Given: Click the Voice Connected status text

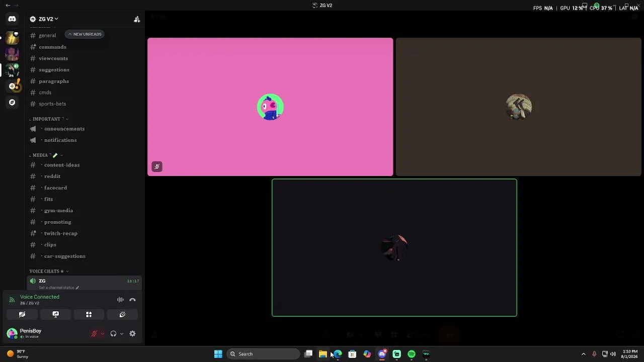Looking at the screenshot, I should (40, 297).
